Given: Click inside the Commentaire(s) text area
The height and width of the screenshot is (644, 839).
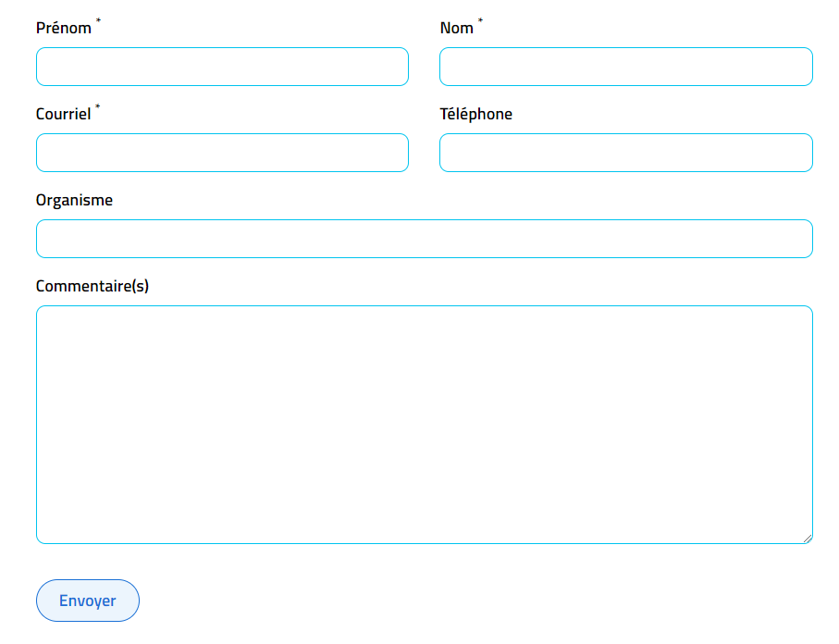Looking at the screenshot, I should point(424,424).
